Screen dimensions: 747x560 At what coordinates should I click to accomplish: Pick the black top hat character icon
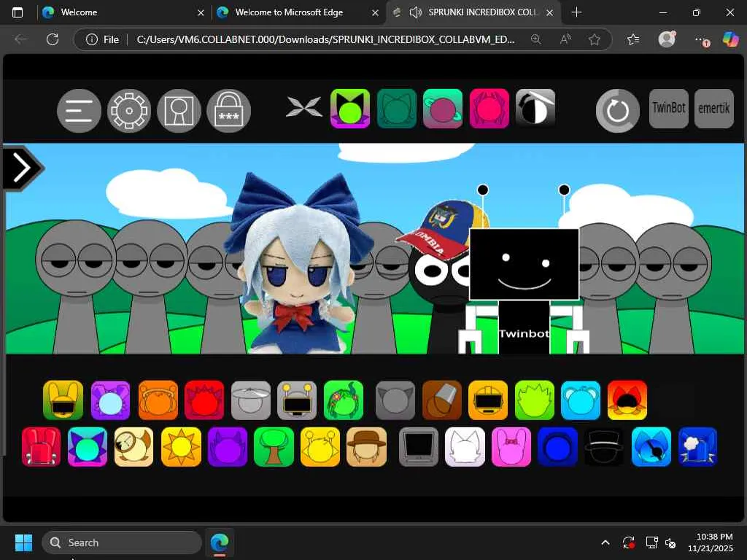click(x=604, y=447)
